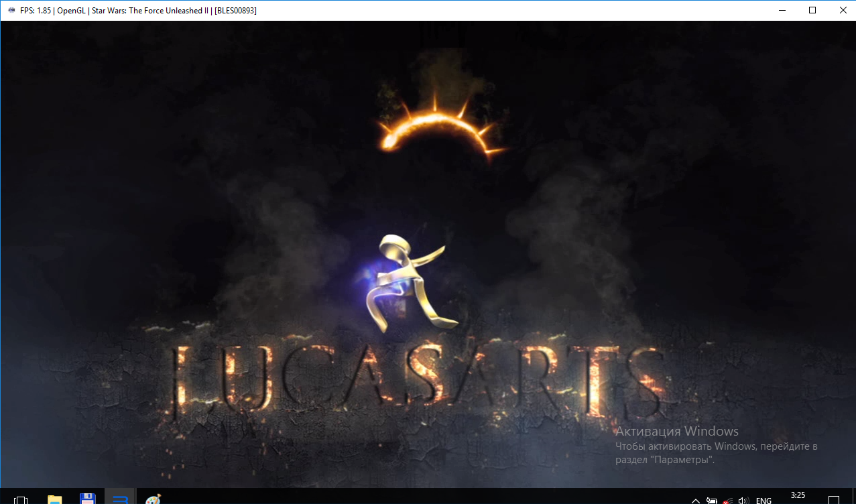
Task: Open Task View from the taskbar
Action: (21, 499)
